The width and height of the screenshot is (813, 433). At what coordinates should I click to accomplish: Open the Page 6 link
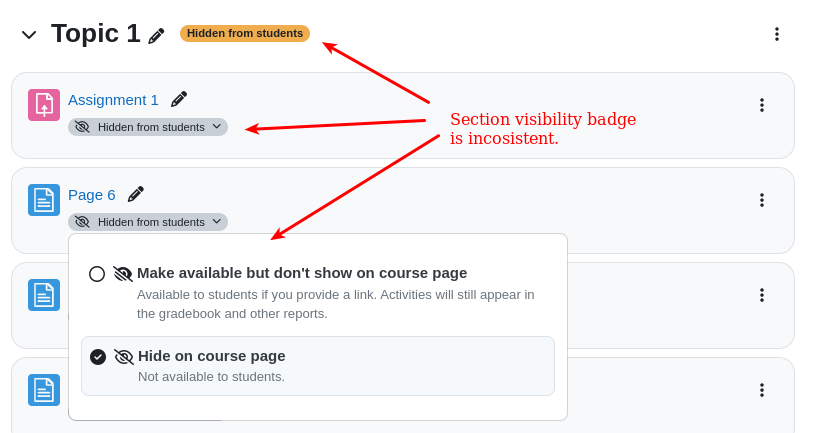(x=91, y=195)
